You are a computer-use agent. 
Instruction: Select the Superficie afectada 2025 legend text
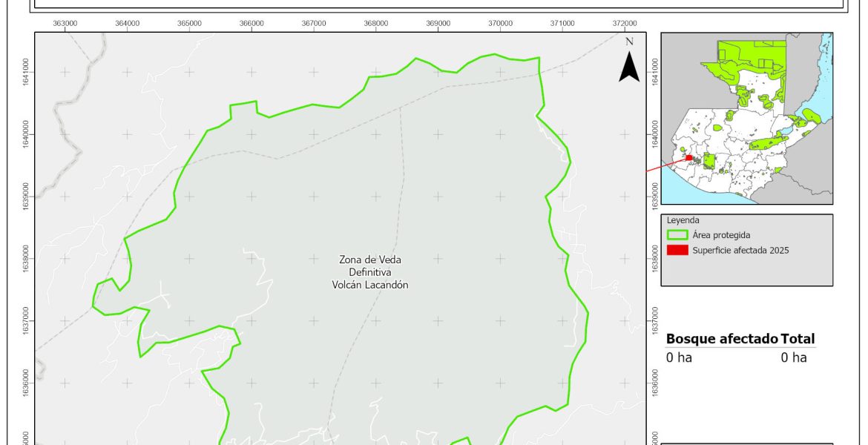(x=740, y=251)
